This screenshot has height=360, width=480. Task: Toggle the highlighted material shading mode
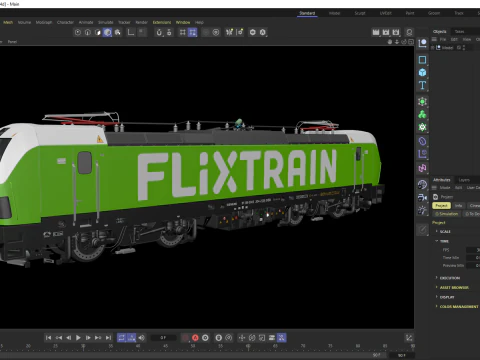pyautogui.click(x=107, y=32)
